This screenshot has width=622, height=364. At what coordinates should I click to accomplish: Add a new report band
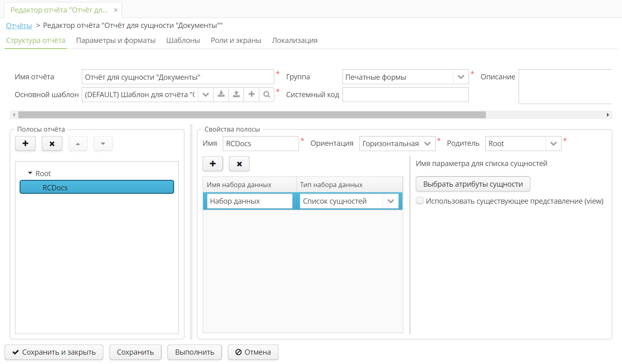coord(25,144)
